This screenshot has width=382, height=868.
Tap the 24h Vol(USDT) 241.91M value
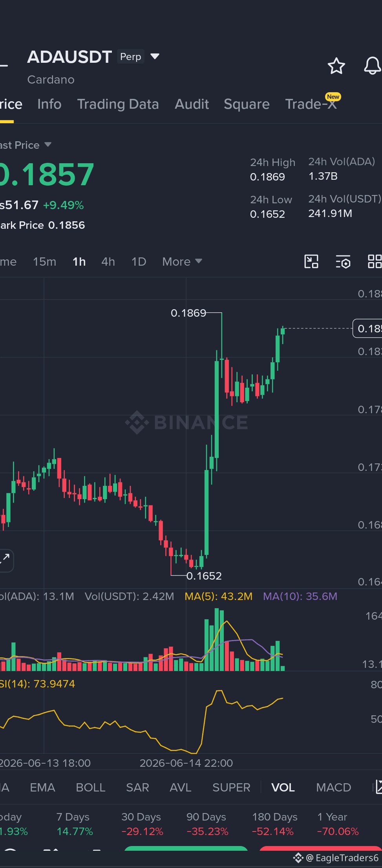330,213
